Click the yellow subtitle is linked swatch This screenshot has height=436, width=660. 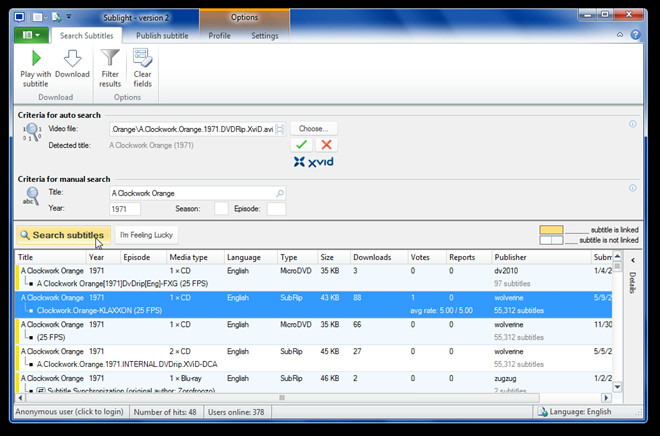551,230
